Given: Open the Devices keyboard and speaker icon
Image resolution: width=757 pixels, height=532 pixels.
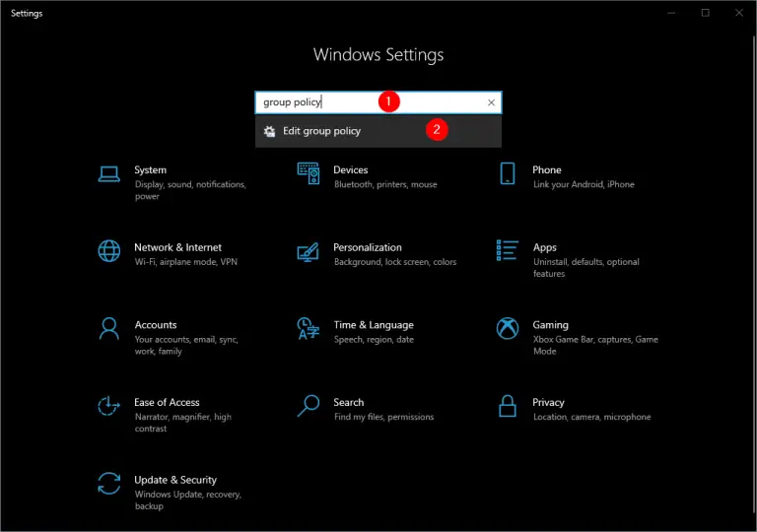Looking at the screenshot, I should coord(309,173).
